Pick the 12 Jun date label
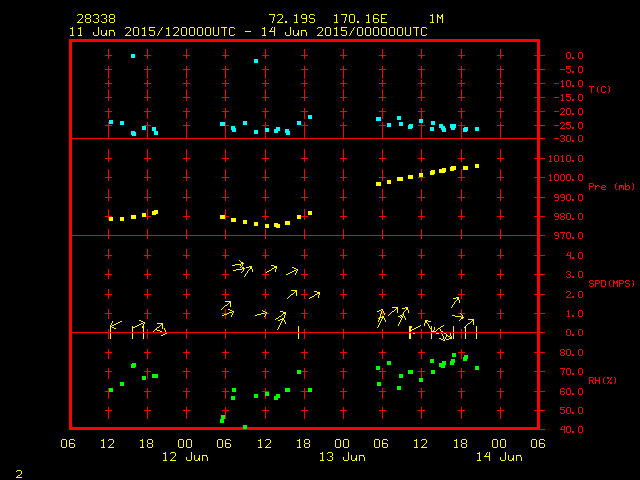640x480 pixels. (185, 457)
